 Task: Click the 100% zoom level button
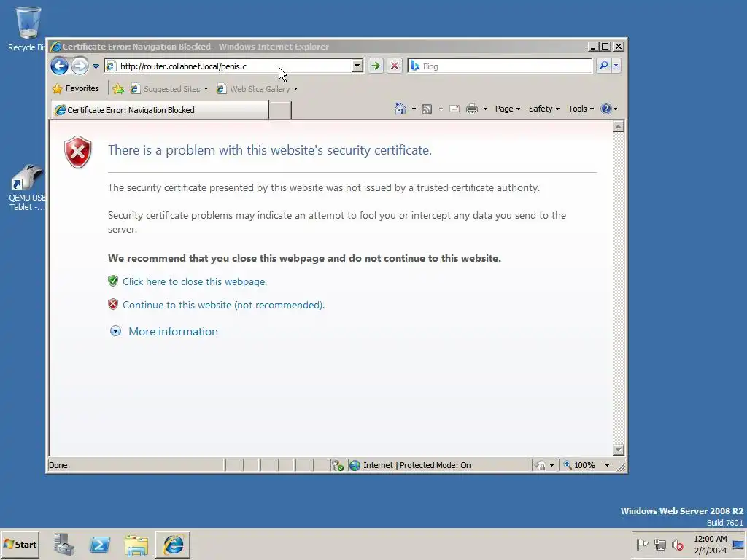pos(580,465)
